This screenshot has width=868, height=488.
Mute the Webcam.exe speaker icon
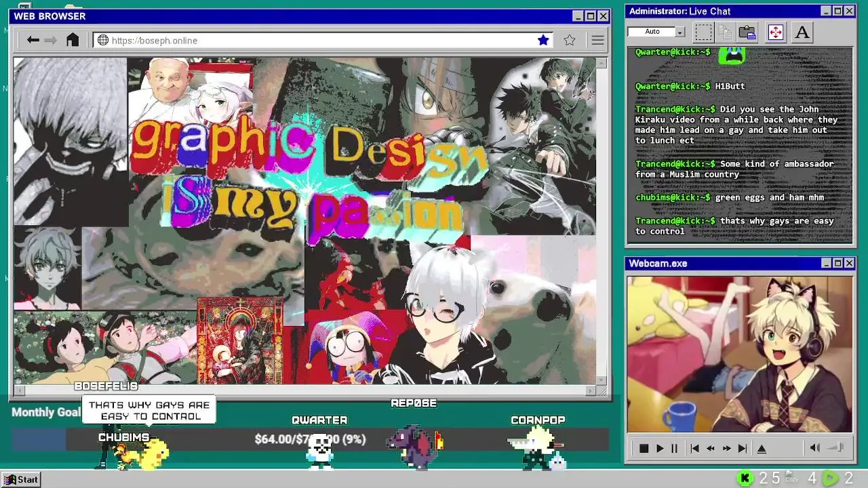click(815, 447)
